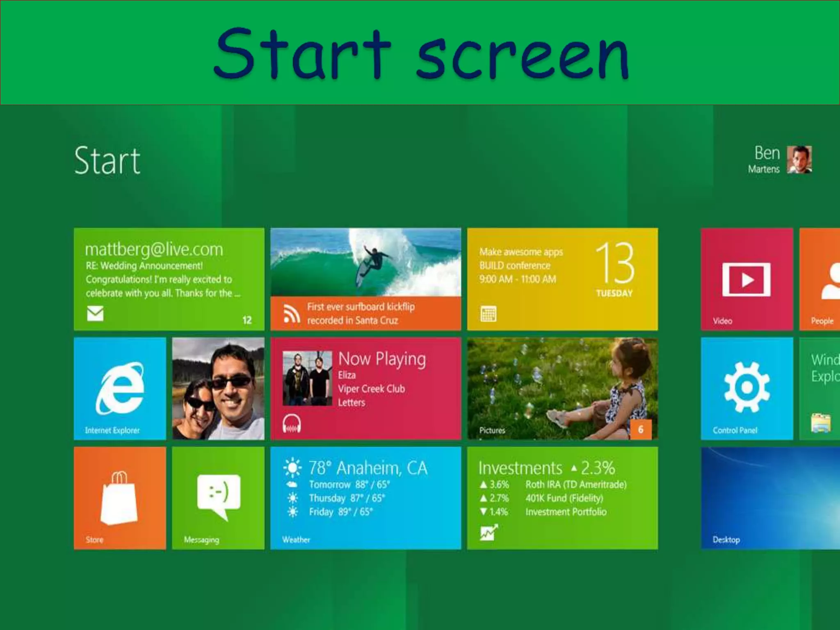Click Ben Martens user avatar

point(799,160)
